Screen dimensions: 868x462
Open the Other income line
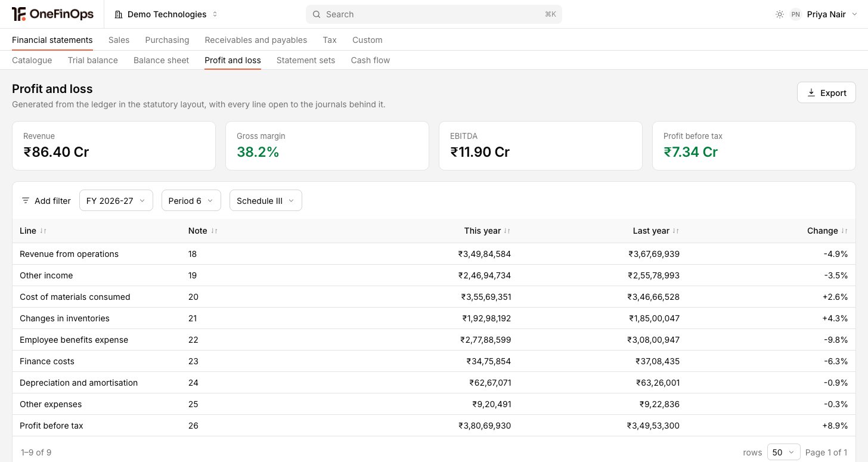coord(434,275)
